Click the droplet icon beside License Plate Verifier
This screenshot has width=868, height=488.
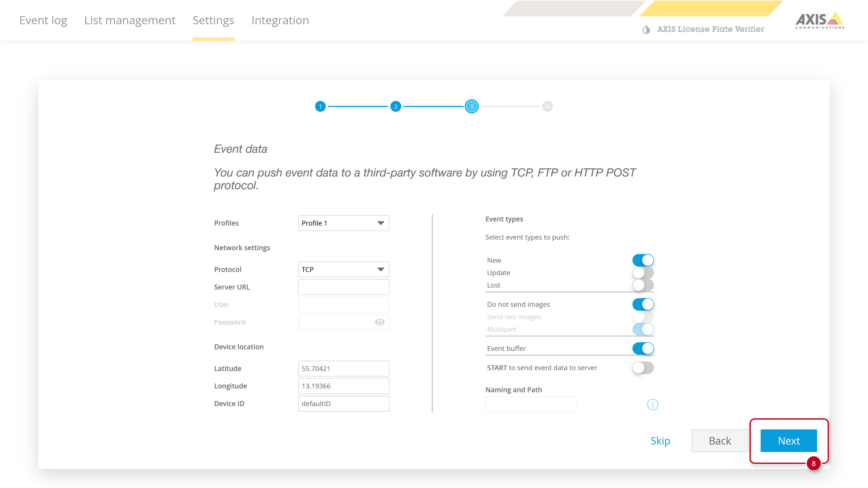click(x=646, y=30)
